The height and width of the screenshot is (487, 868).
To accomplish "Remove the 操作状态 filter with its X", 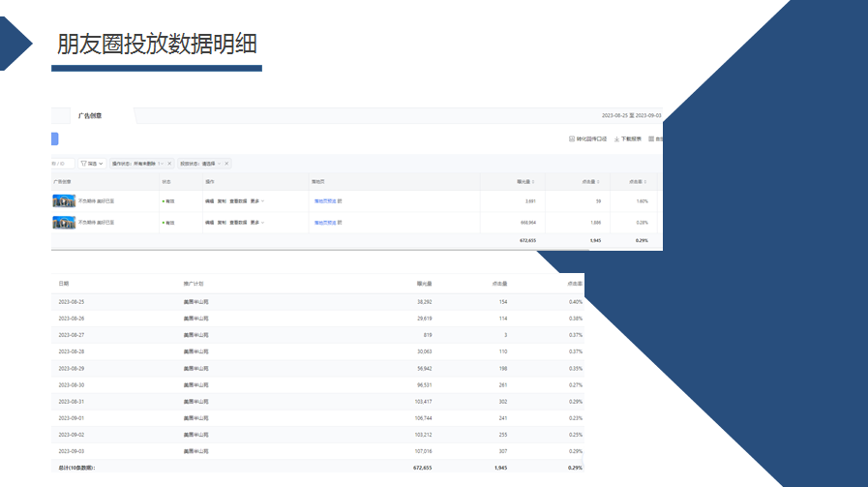I will [170, 164].
